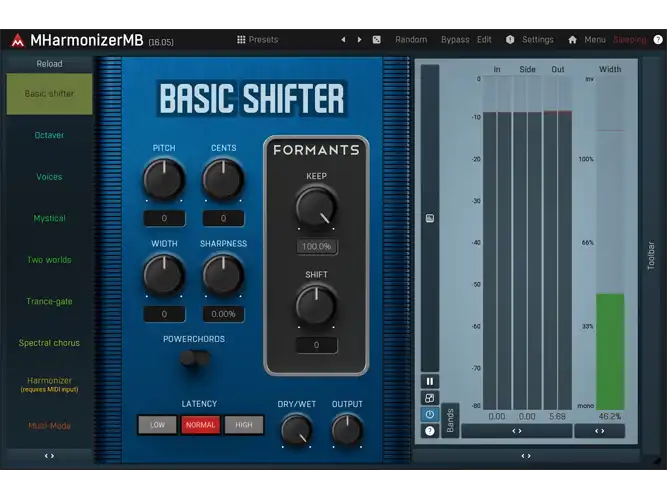Set latency to High
Screen dimensions: 667x500
point(244,425)
